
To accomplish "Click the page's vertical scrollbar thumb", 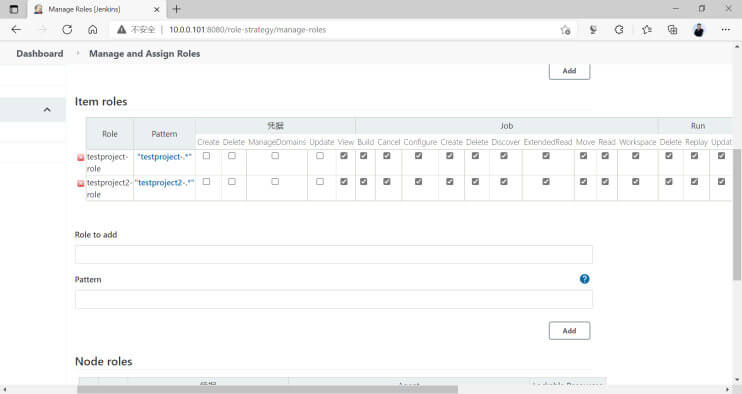I will pyautogui.click(x=737, y=215).
